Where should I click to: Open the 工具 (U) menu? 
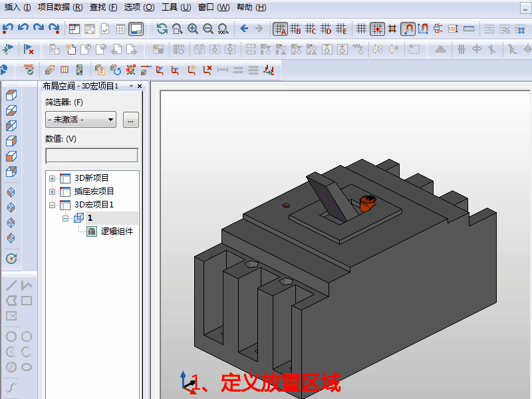point(176,7)
